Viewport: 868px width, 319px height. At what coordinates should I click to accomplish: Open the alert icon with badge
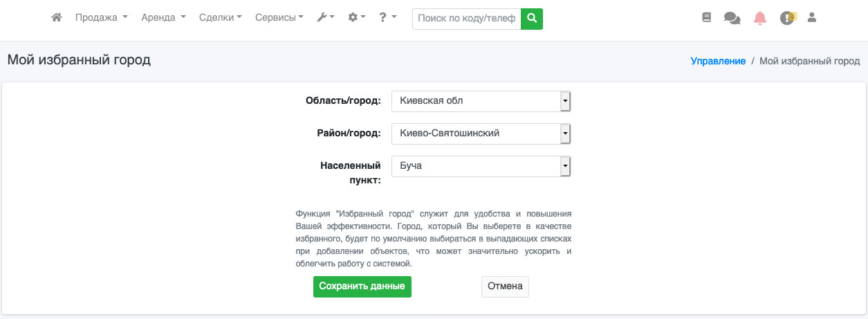788,18
